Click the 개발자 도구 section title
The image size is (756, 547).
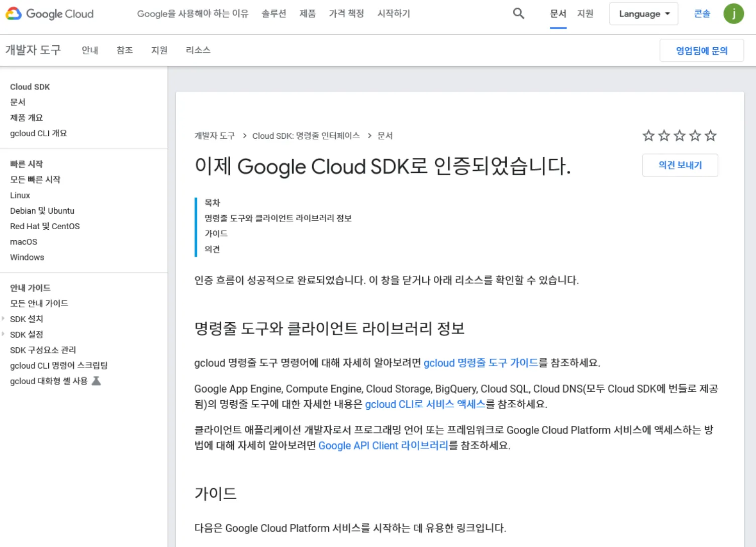tap(33, 50)
